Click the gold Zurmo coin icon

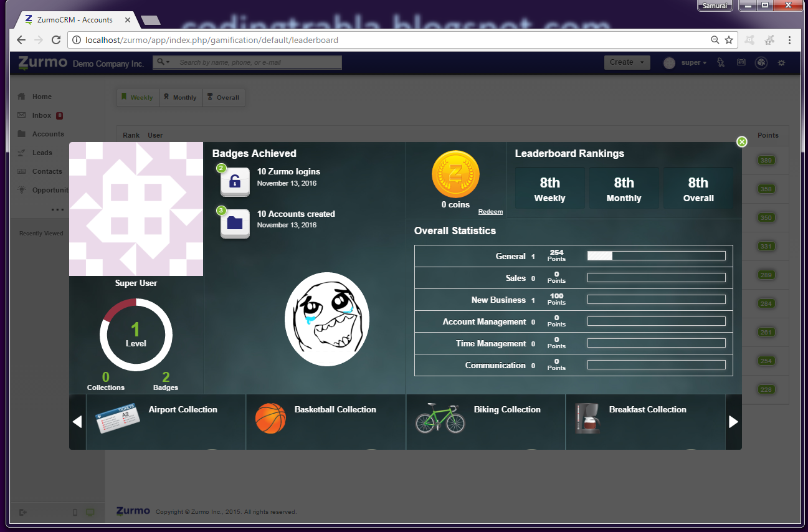tap(455, 174)
